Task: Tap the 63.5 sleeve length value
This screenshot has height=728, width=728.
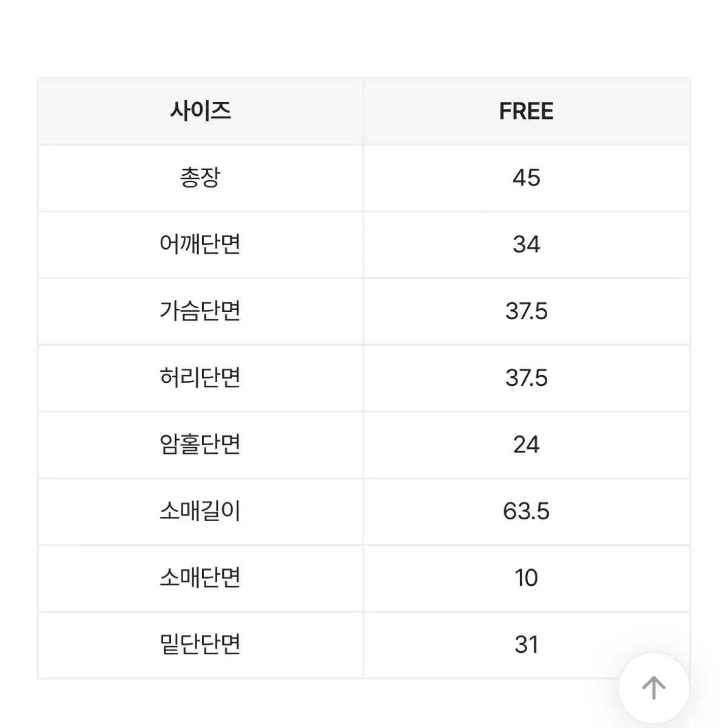Action: (x=527, y=512)
